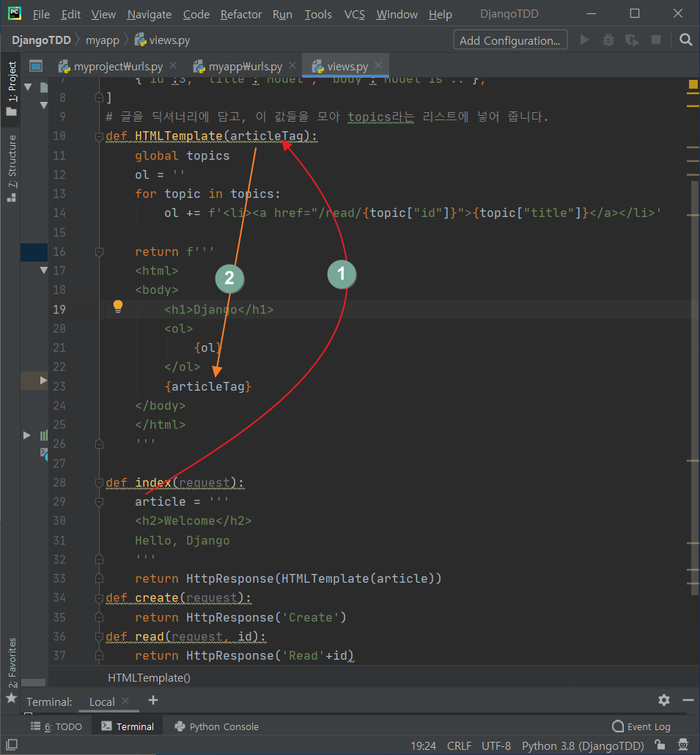Open the Event Log

[x=641, y=726]
